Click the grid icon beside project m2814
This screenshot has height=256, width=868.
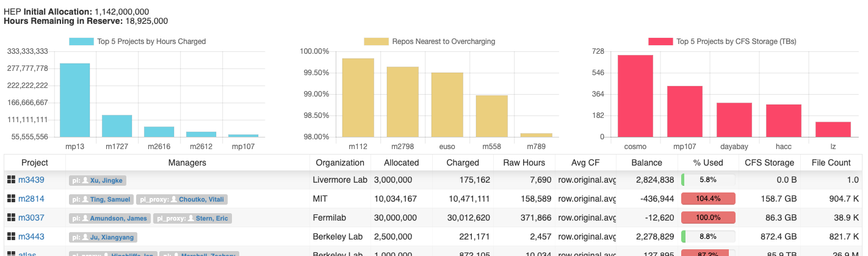coord(11,199)
